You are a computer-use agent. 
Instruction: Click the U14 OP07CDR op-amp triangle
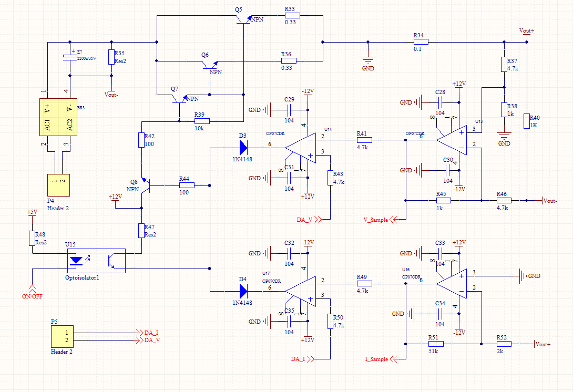coord(301,148)
